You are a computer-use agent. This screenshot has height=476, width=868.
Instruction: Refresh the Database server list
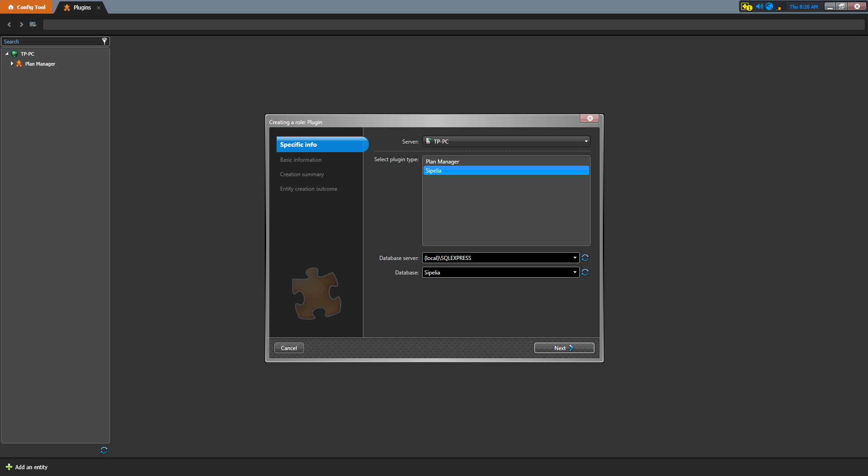click(x=585, y=258)
